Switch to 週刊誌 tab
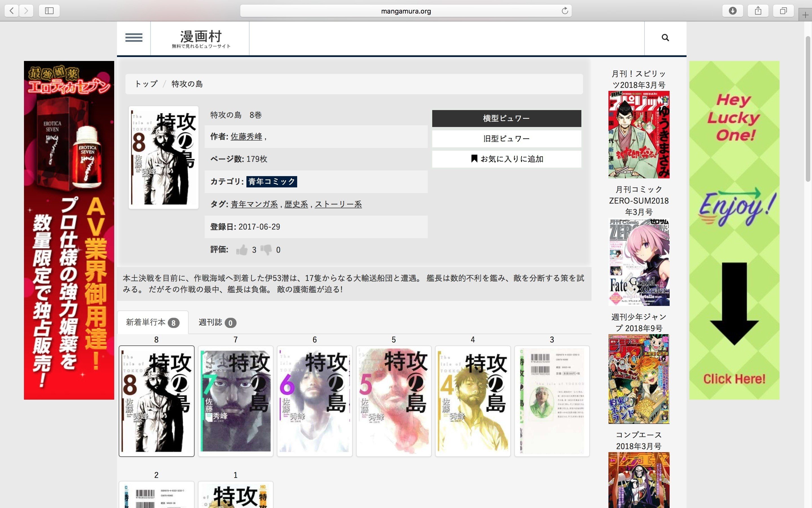The width and height of the screenshot is (812, 508). [217, 322]
